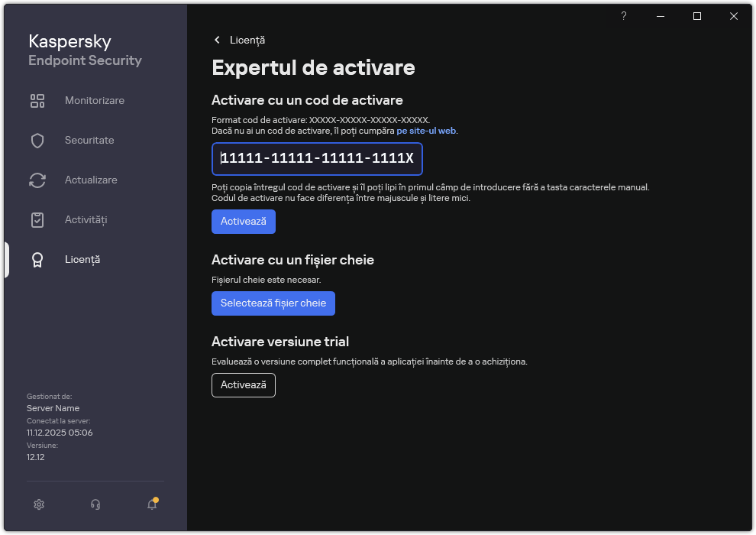Open the Actualizare update icon

tap(37, 180)
